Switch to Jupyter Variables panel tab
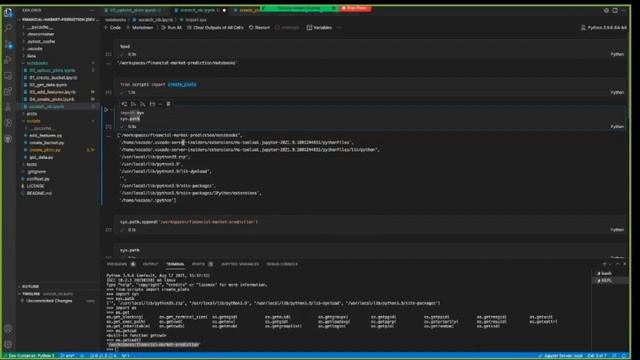 tap(240, 264)
